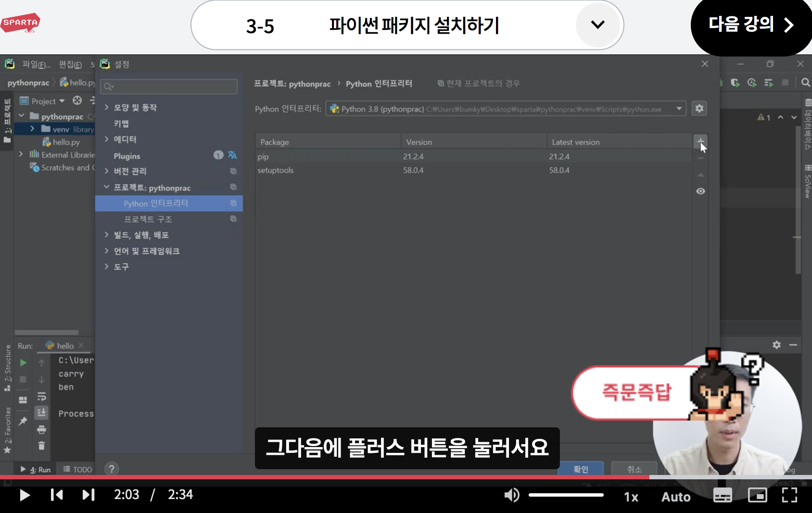812x513 pixels.
Task: Play the lecture video
Action: coord(24,495)
